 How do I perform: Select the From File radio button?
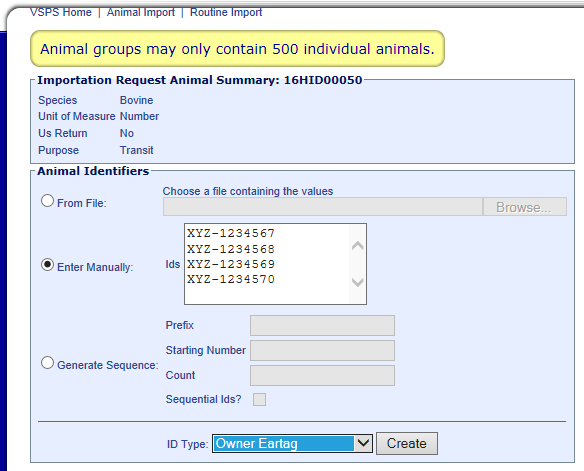(x=47, y=201)
